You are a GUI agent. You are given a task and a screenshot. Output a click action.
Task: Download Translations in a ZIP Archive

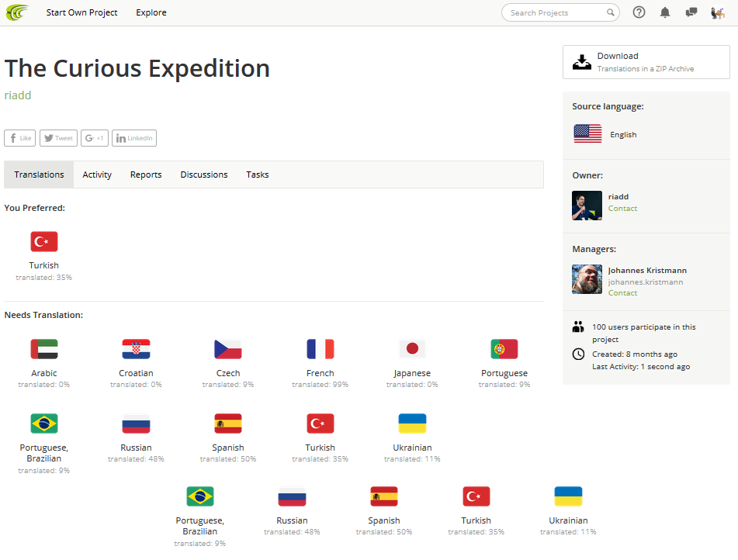[646, 62]
